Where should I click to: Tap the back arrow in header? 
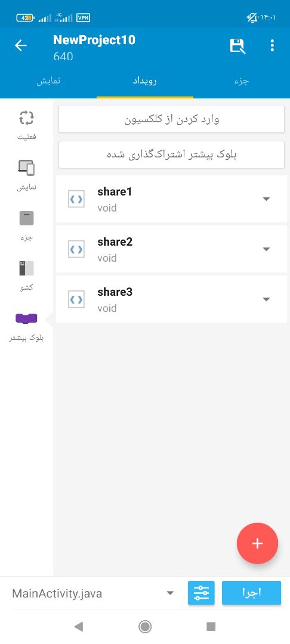coord(20,45)
